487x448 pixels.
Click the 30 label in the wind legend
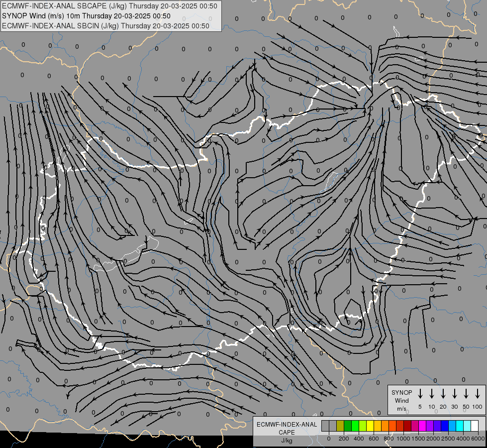[x=454, y=407]
